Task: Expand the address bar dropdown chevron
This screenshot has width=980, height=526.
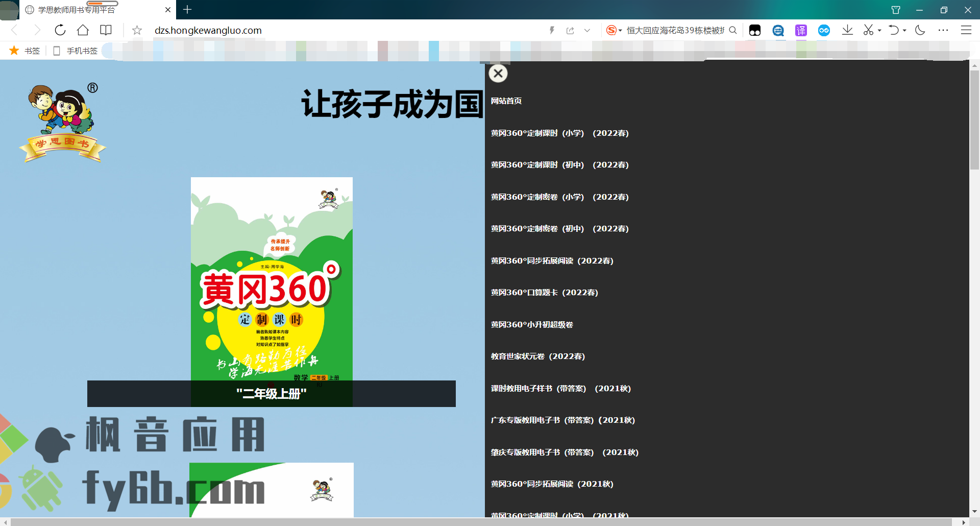Action: (x=587, y=30)
